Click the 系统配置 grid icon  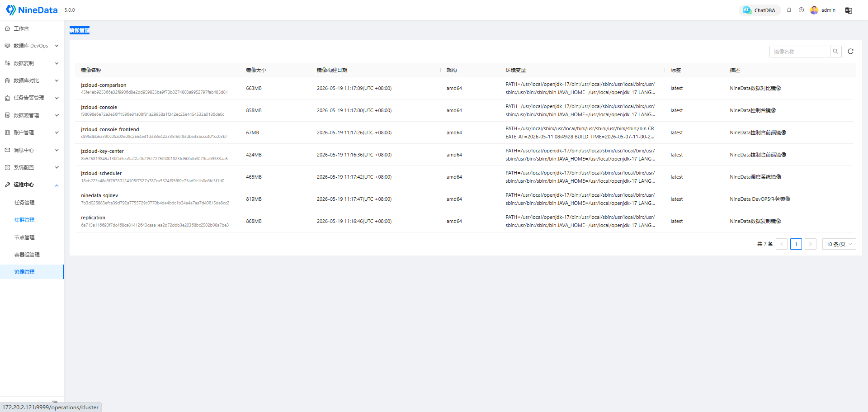pyautogui.click(x=7, y=167)
